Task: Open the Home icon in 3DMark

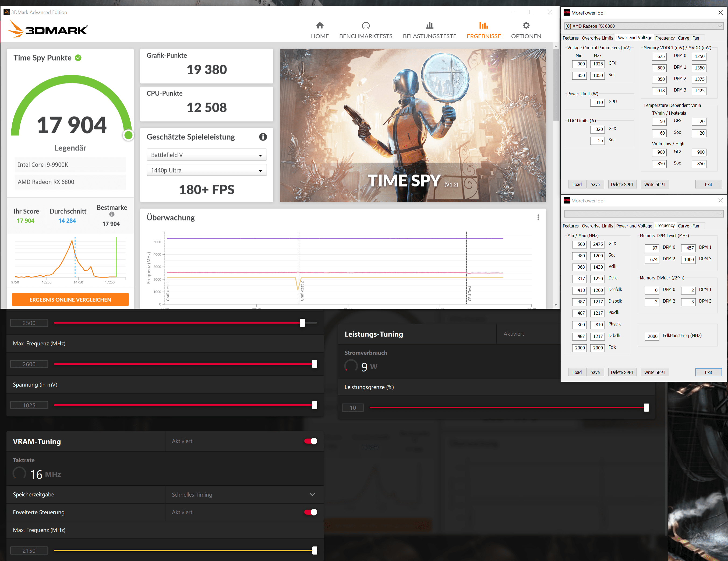Action: 320,25
